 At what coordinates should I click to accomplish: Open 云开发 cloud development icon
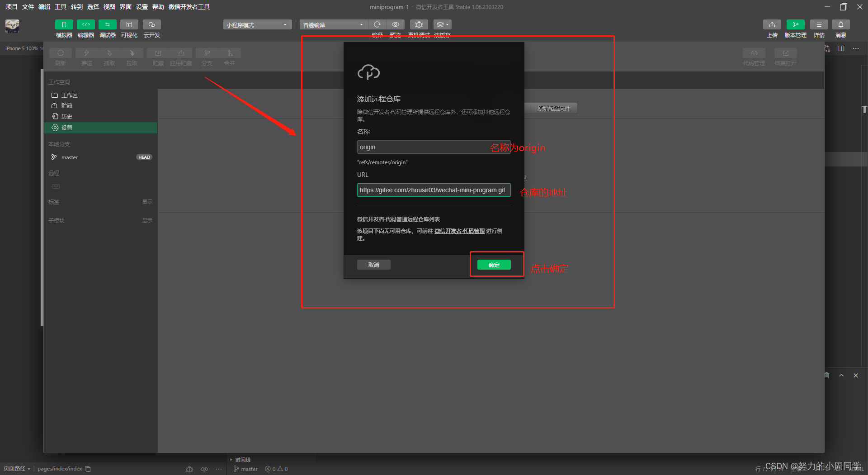tap(152, 24)
